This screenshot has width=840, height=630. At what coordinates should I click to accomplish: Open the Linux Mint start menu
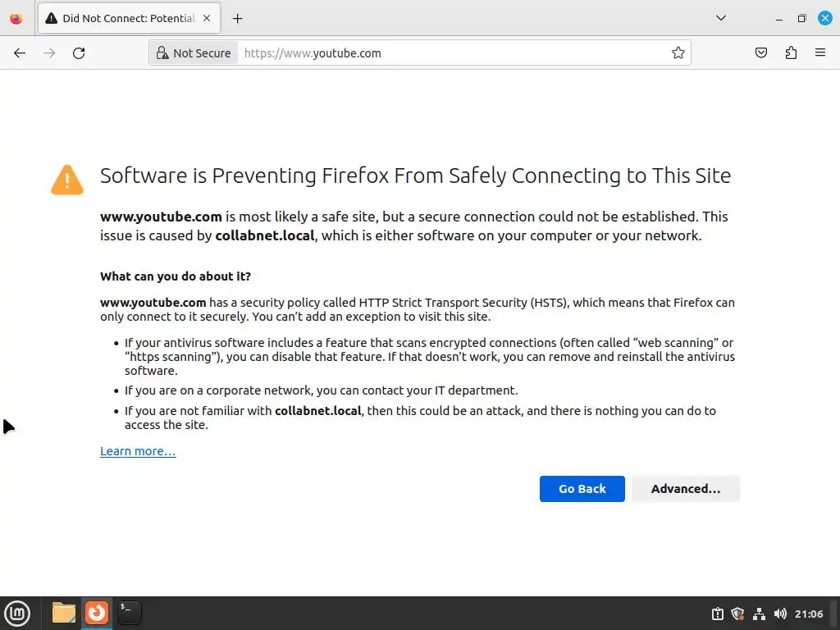[17, 613]
